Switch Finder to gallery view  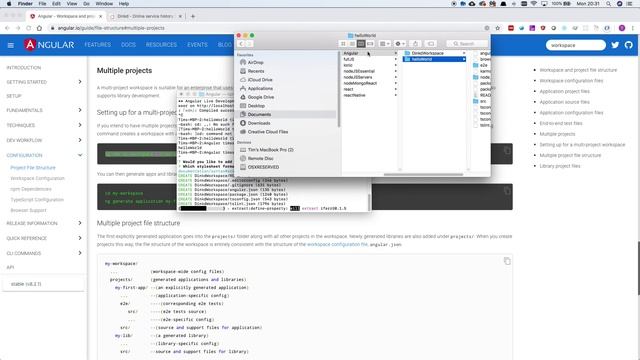370,44
